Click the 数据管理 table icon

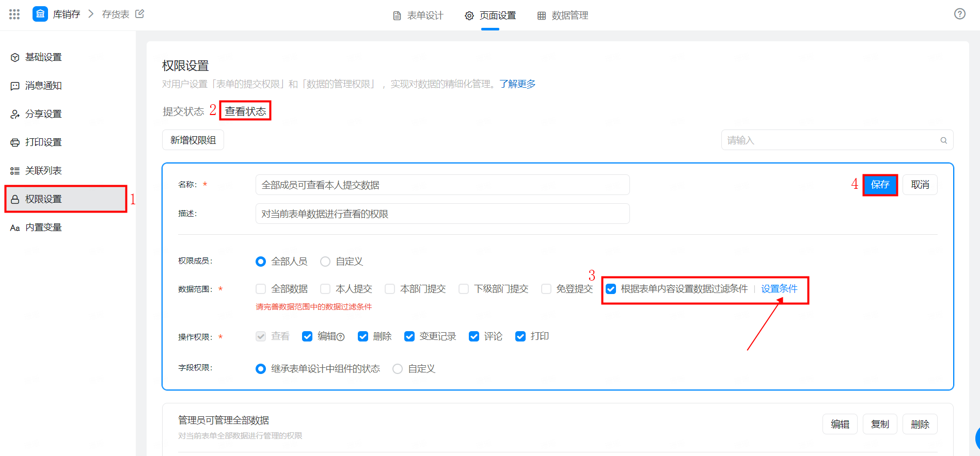click(542, 16)
